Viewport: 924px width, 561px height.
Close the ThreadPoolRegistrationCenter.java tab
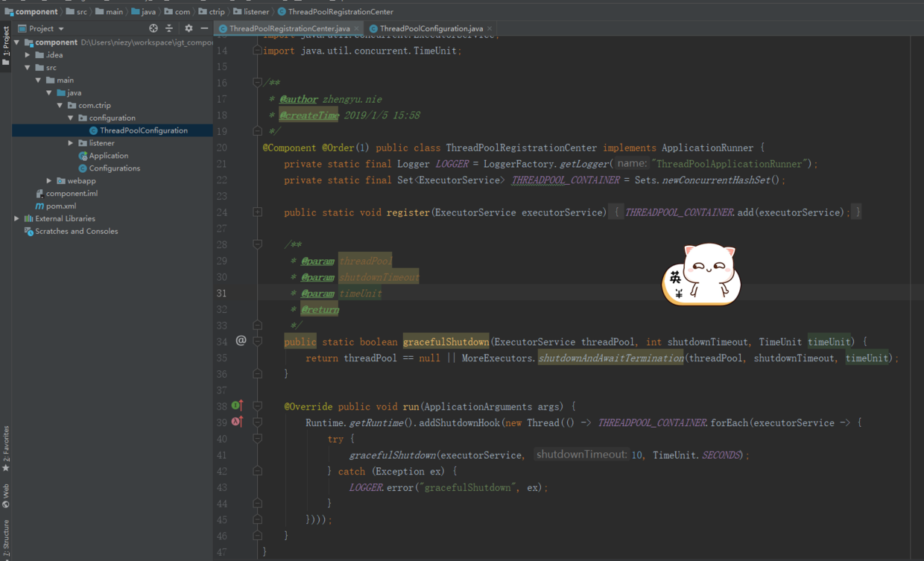pyautogui.click(x=356, y=28)
